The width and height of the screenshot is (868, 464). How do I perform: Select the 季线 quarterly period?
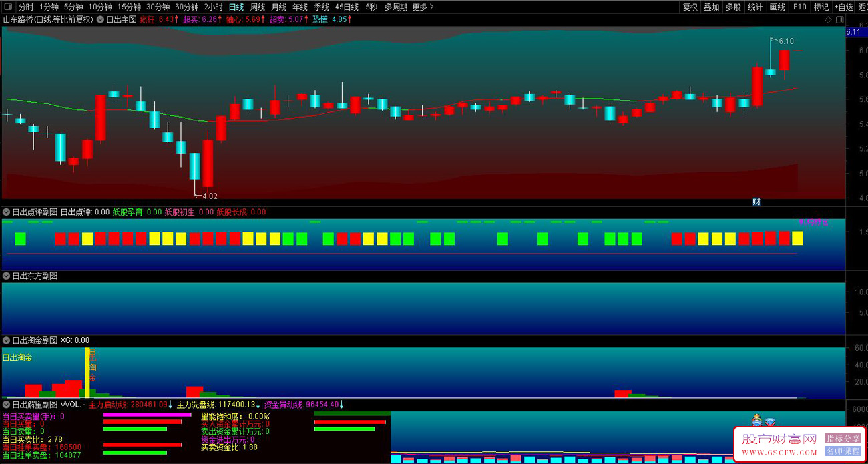point(322,7)
